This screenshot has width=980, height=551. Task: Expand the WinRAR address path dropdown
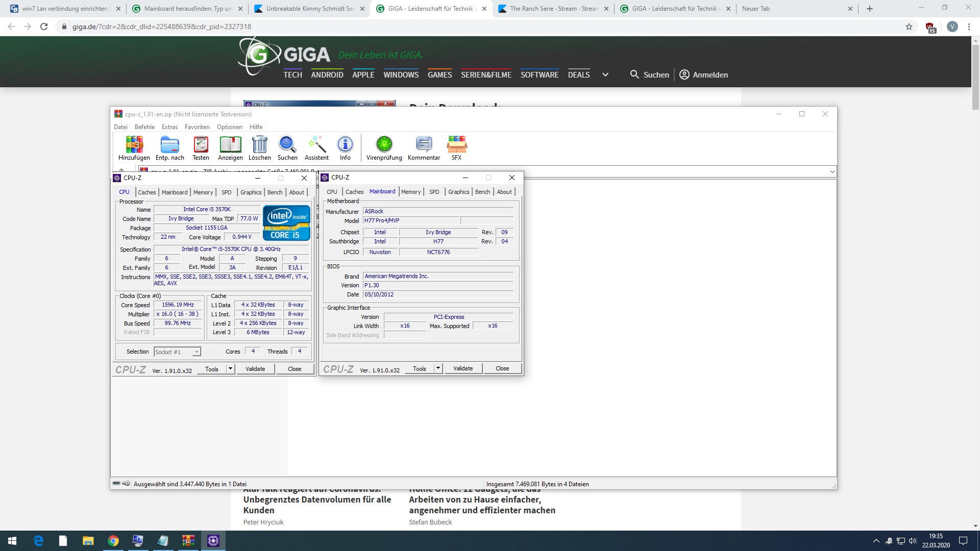[x=832, y=172]
